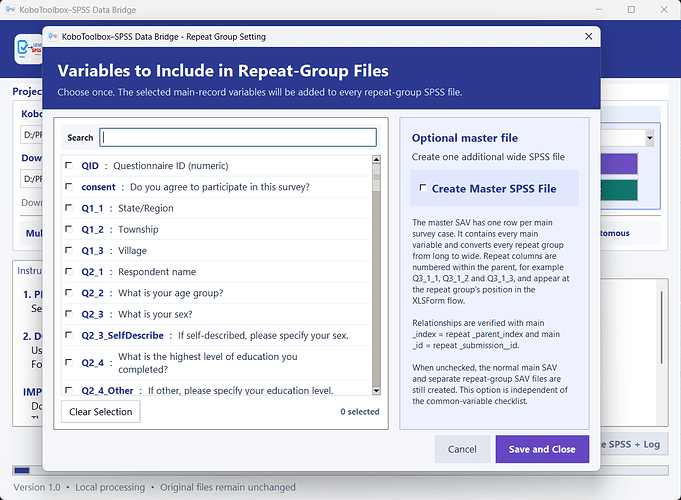The height and width of the screenshot is (500, 681).
Task: Enable Create Master SPSS File option
Action: tap(423, 188)
